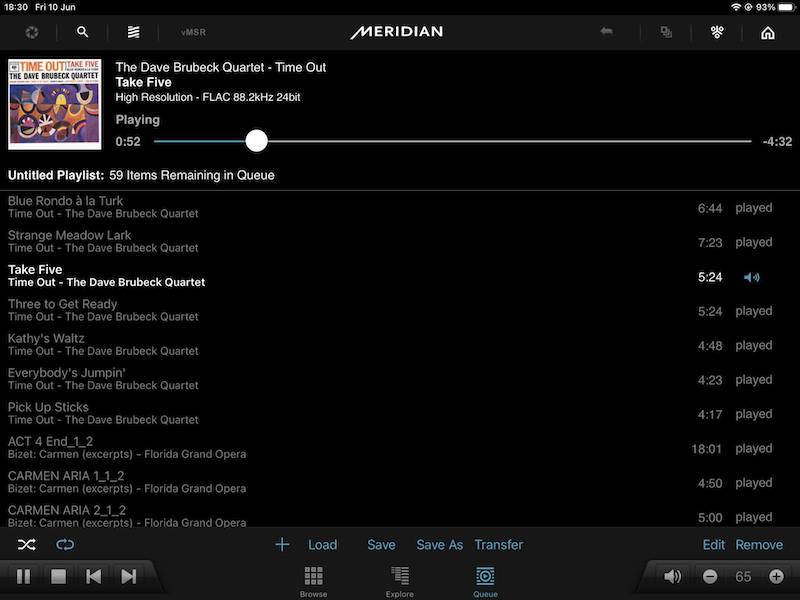Select Everybody's Jumpin' track
The image size is (800, 600).
coord(400,379)
